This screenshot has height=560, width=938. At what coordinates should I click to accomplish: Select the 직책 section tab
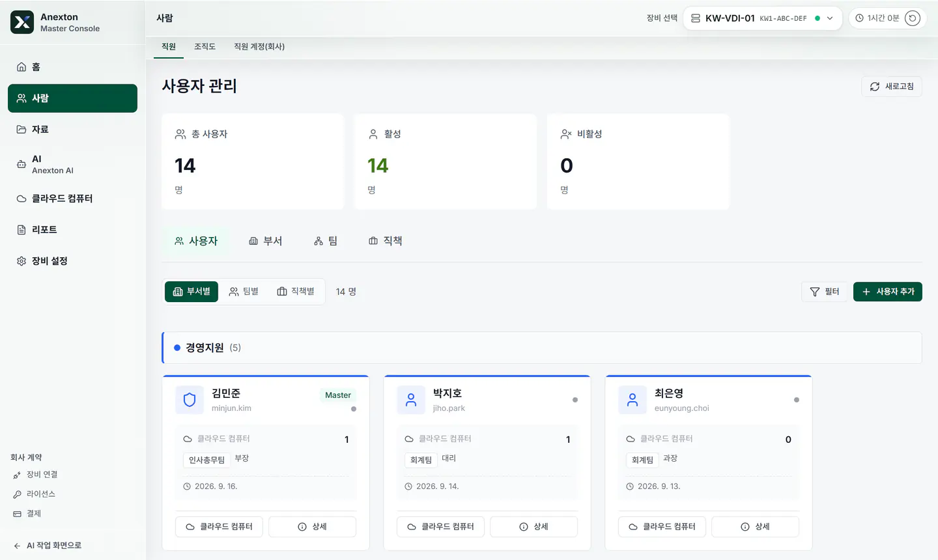point(386,241)
